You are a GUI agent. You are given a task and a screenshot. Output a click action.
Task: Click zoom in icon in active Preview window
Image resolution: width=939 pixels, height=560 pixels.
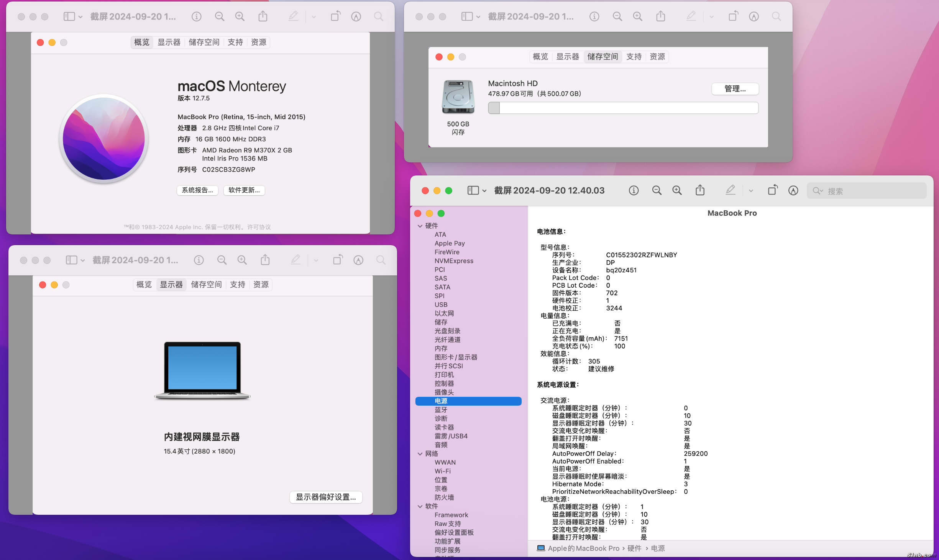point(677,190)
